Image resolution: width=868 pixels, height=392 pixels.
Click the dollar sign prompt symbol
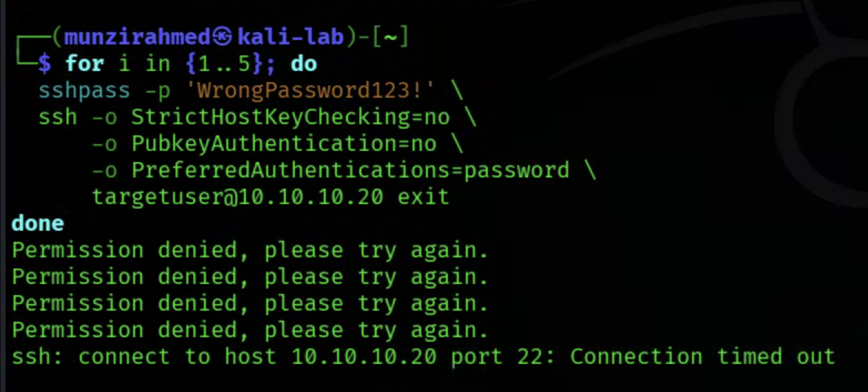tap(44, 64)
